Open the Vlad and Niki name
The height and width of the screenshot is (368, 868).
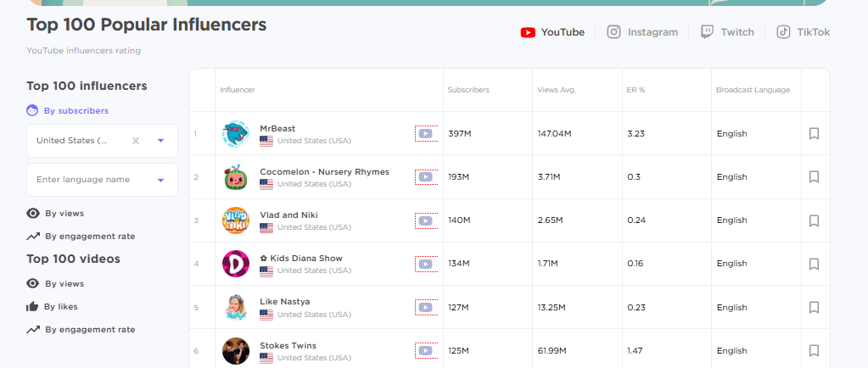(x=289, y=215)
